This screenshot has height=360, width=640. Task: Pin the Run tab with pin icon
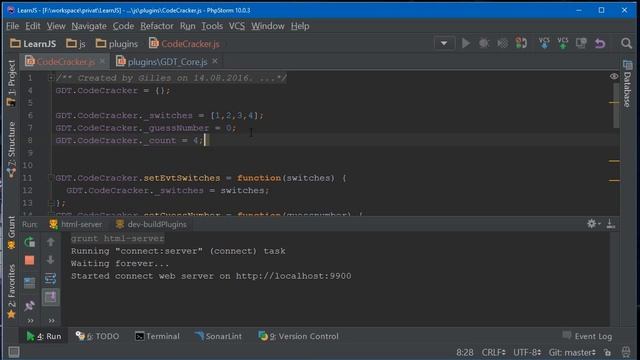(29, 305)
